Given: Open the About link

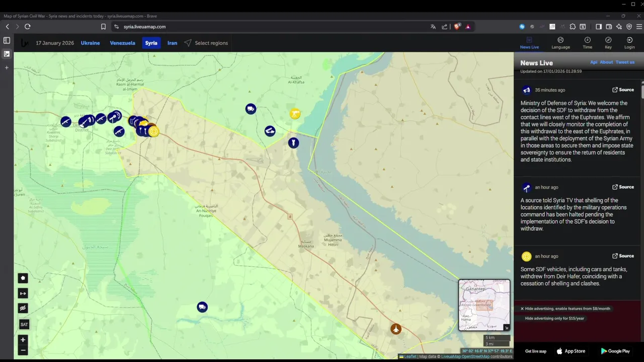Looking at the screenshot, I should point(606,62).
